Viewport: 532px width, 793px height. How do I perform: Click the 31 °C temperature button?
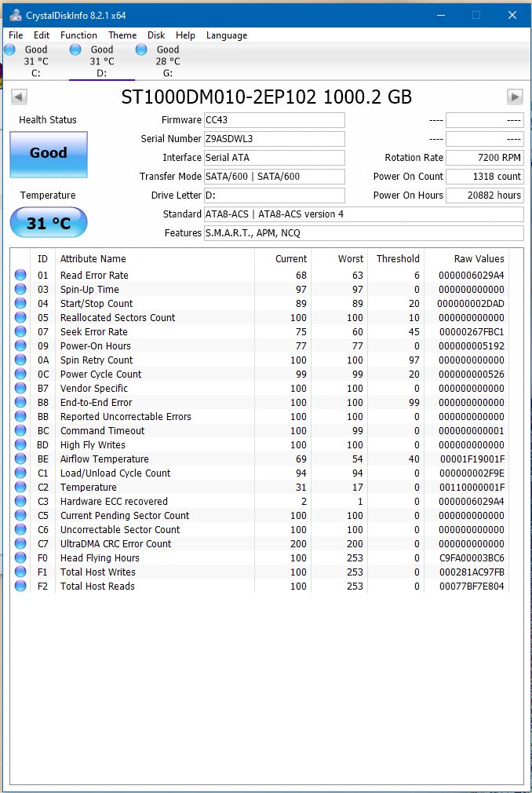[x=49, y=222]
